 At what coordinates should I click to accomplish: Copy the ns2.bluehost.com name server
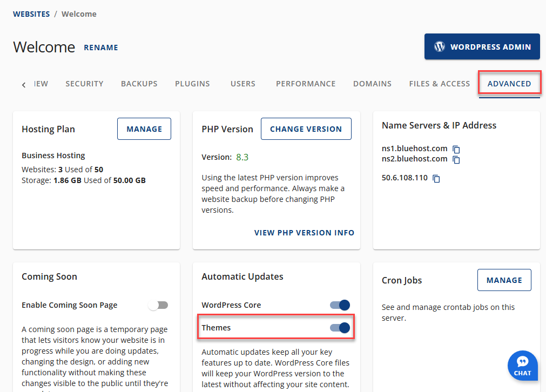tap(457, 159)
